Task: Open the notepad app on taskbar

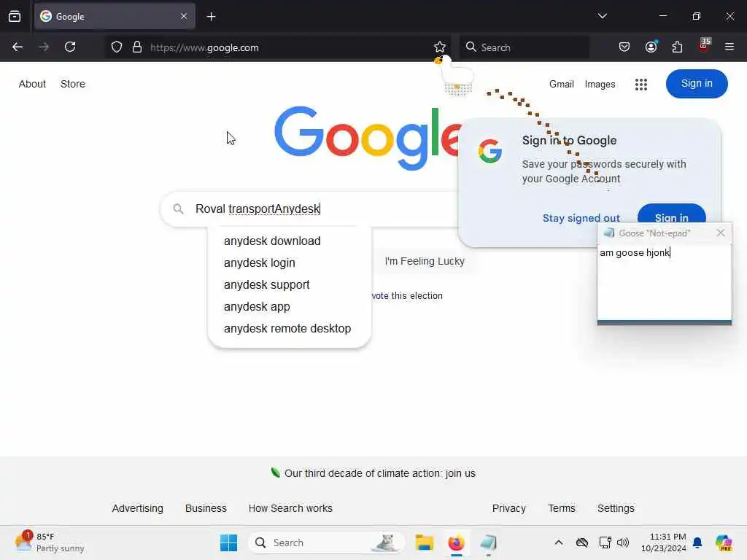Action: 488,542
